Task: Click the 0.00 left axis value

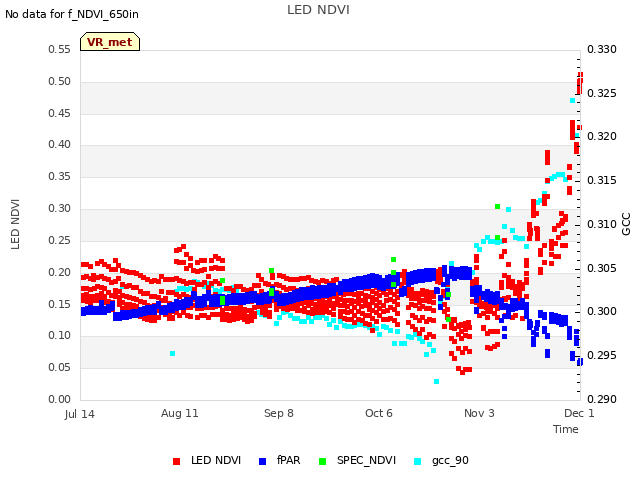Action: tap(60, 399)
